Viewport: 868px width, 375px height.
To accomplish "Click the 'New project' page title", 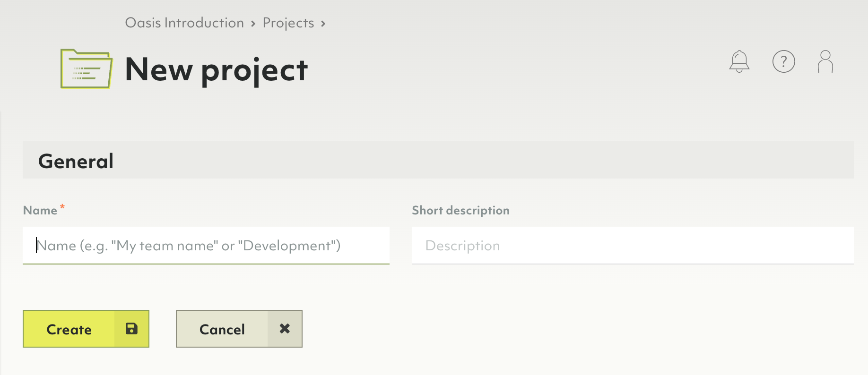I will point(216,70).
